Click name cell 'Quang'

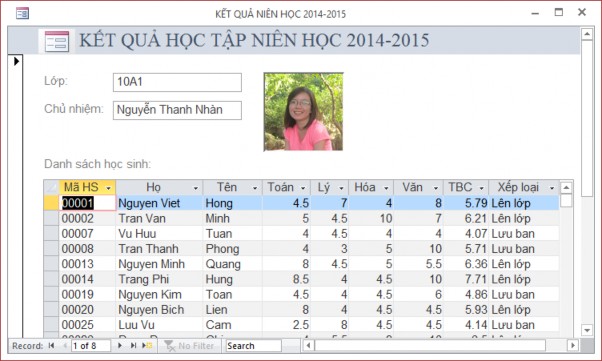232,264
